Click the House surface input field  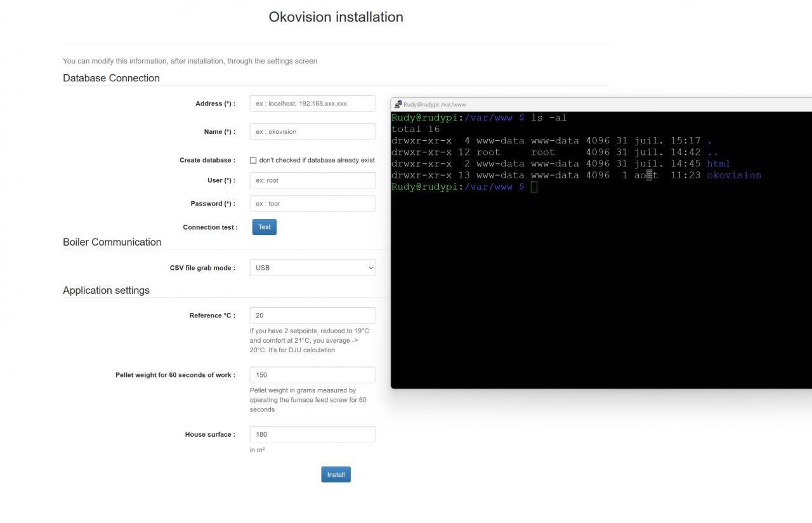click(312, 435)
